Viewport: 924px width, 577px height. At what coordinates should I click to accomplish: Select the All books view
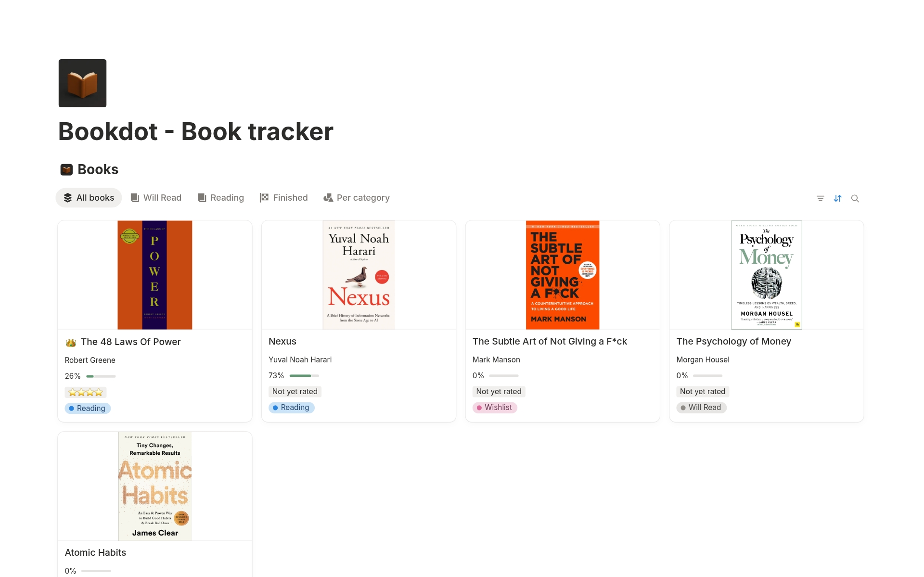[x=95, y=197]
